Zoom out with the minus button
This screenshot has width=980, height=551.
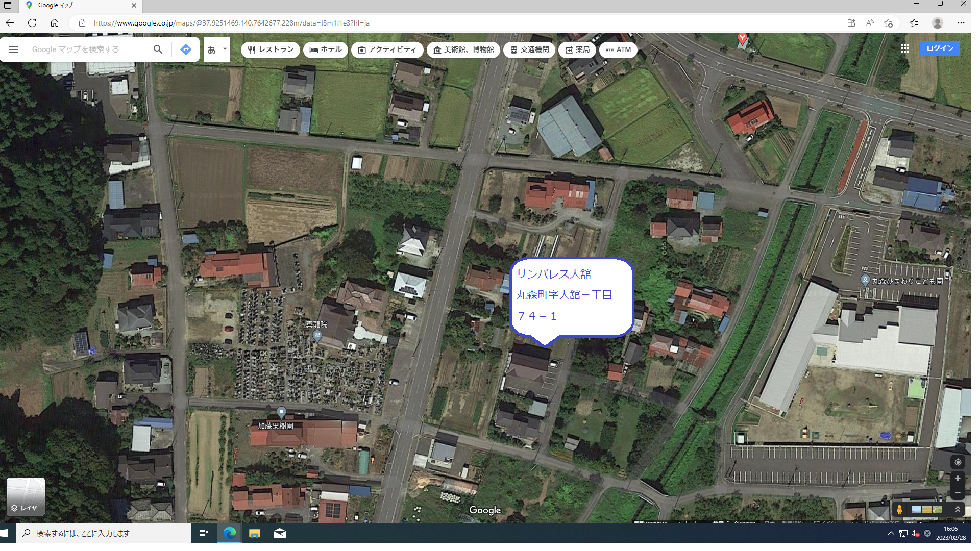(958, 493)
